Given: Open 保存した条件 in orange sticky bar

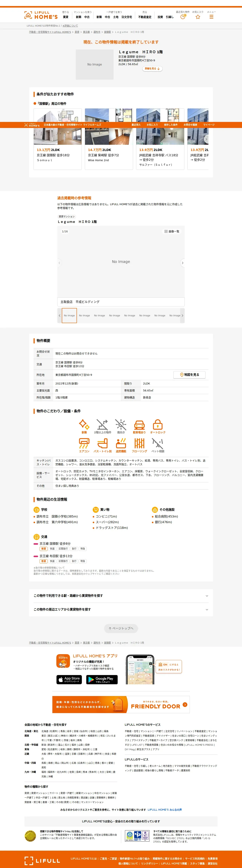Looking at the screenshot, I should click(171, 125).
